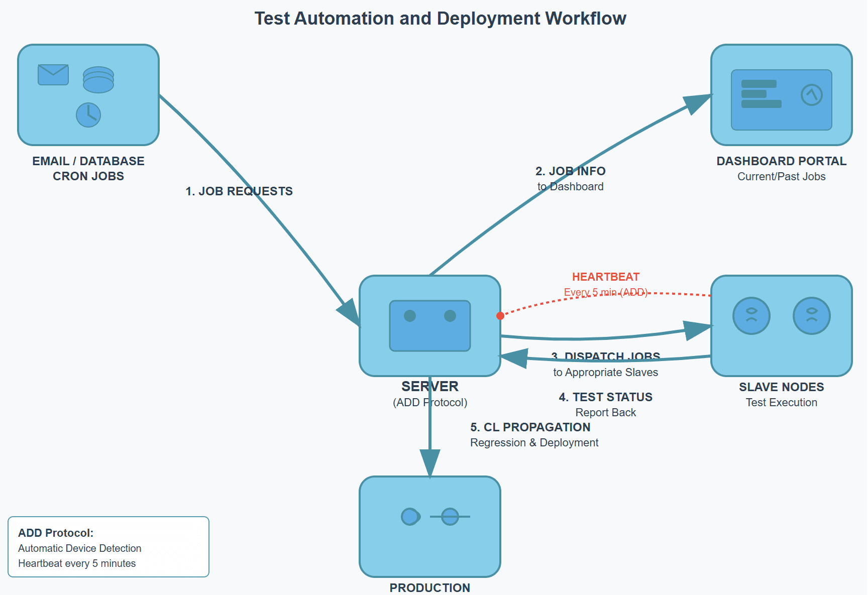Click the production left circle icon
This screenshot has width=868, height=595.
(x=410, y=517)
